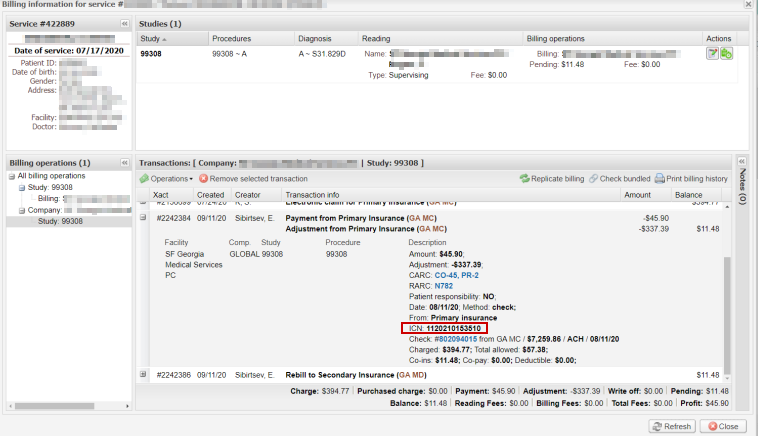Click the Xact column header
The width and height of the screenshot is (758, 436).
[x=171, y=195]
